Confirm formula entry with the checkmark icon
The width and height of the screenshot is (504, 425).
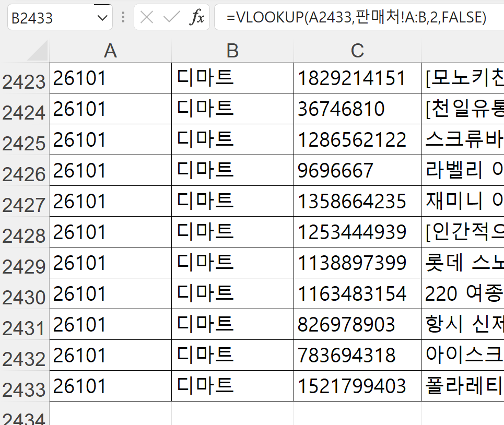172,17
